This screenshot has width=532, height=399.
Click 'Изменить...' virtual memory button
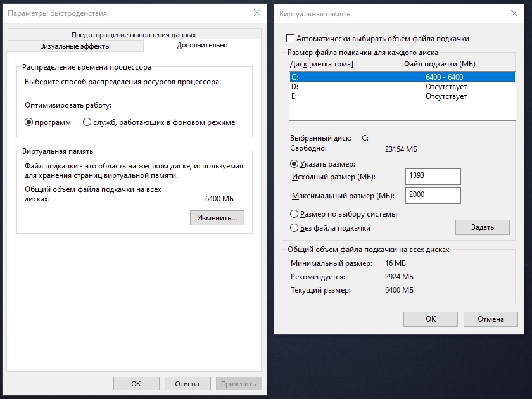[x=217, y=218]
